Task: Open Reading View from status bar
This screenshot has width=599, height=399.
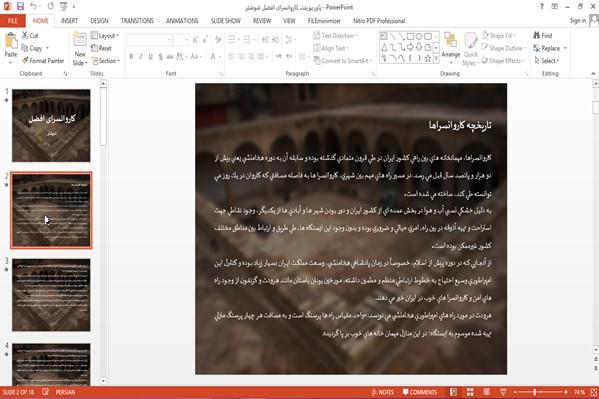Action: click(486, 392)
